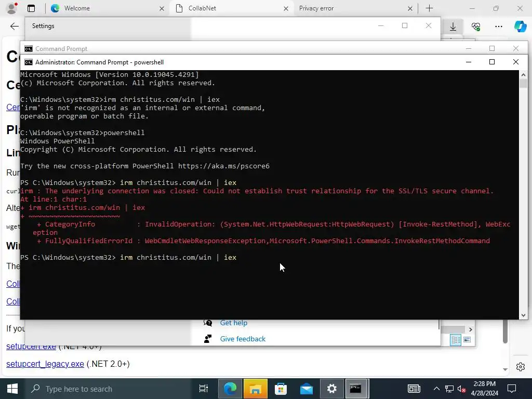Maximize the Administrator Command Prompt window
The height and width of the screenshot is (399, 532).
pyautogui.click(x=492, y=62)
